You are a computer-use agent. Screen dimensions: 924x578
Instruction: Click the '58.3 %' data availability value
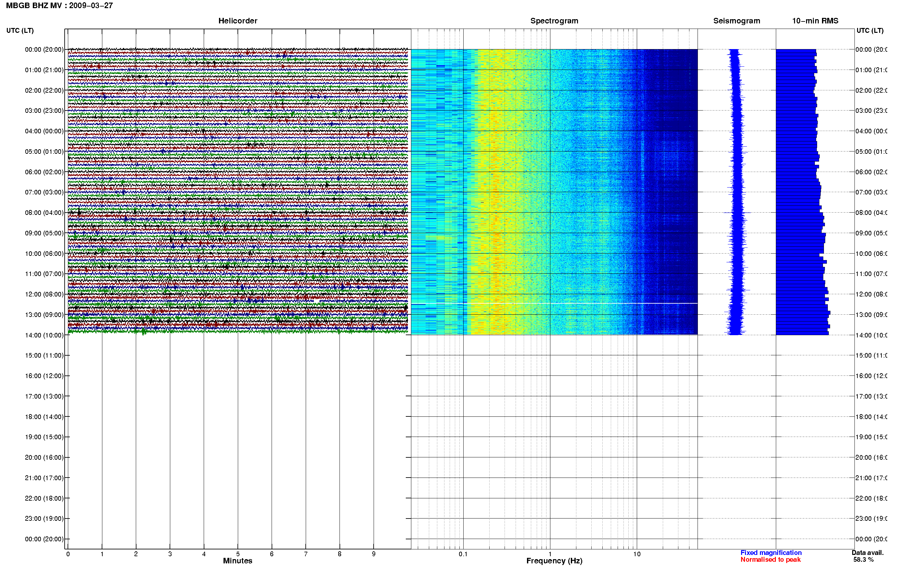point(863,560)
